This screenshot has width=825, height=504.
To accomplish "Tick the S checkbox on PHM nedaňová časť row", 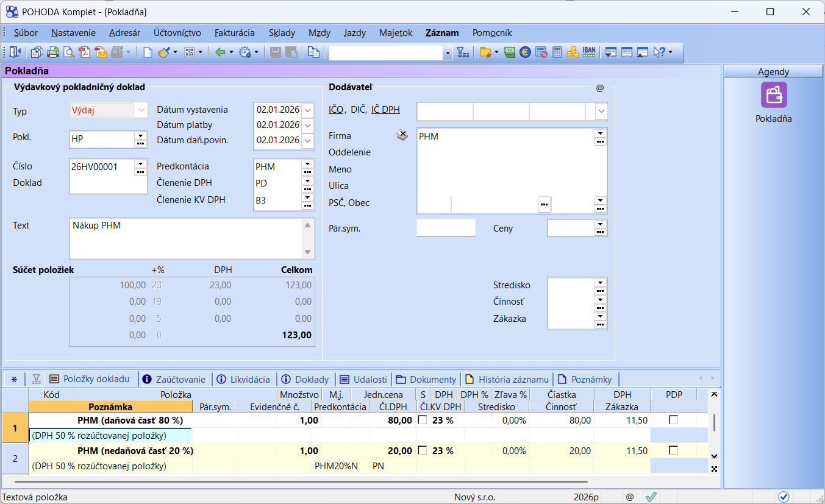I will [423, 451].
